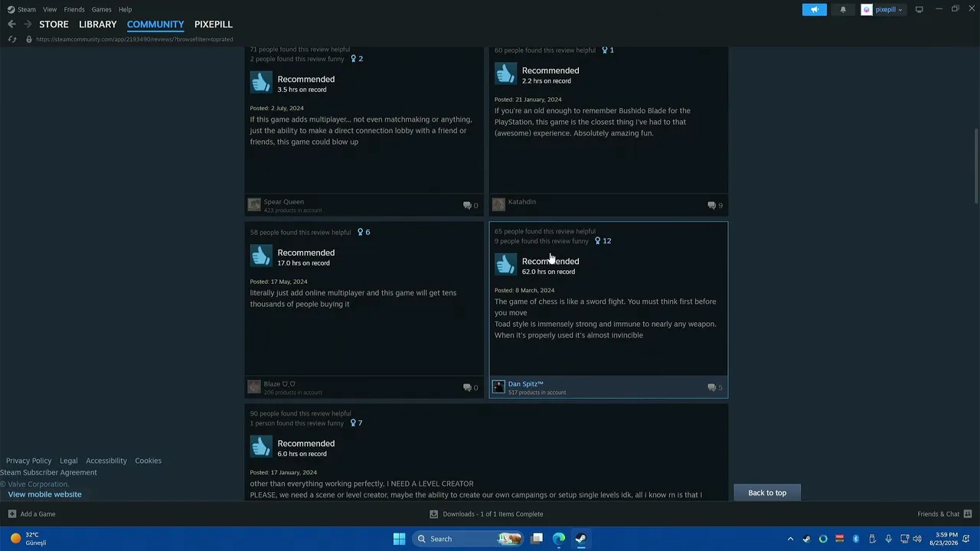Open Blaze's profile avatar
This screenshot has height=551, width=980.
[x=254, y=387]
